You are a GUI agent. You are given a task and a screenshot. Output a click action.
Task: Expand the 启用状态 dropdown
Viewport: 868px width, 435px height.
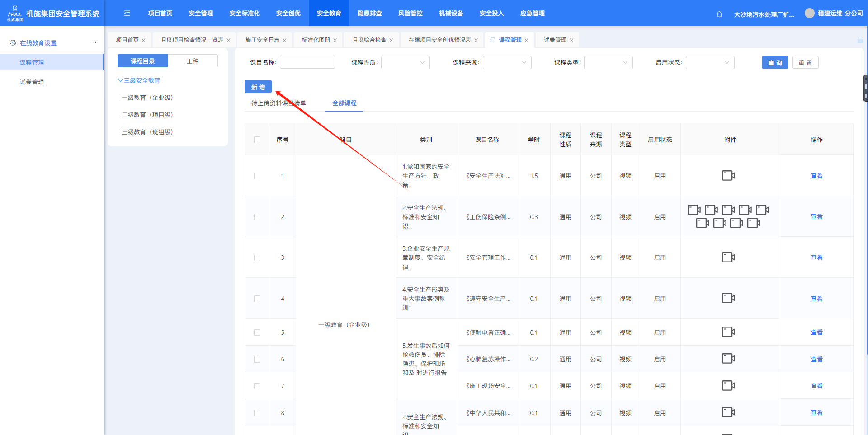(x=710, y=62)
